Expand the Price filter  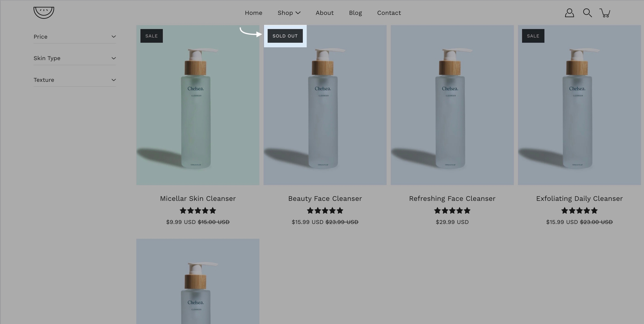(75, 37)
